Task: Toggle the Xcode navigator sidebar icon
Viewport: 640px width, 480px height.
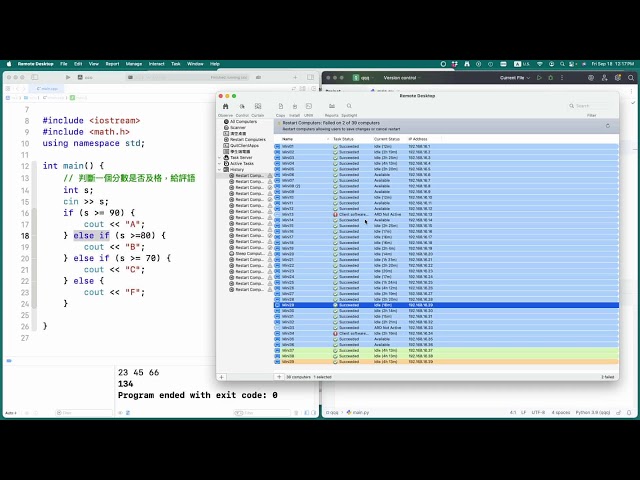Action: point(35,77)
